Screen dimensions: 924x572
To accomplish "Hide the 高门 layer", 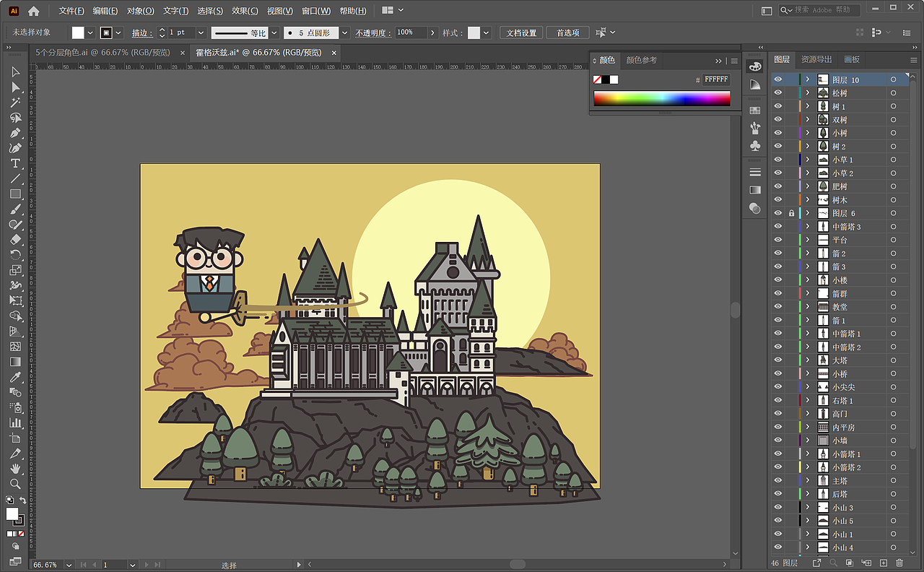I will [x=778, y=414].
